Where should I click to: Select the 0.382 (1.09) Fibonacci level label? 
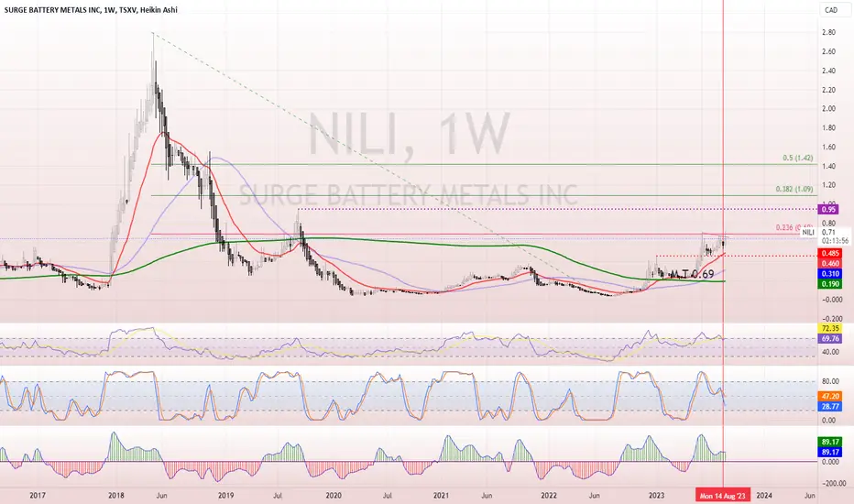[794, 189]
